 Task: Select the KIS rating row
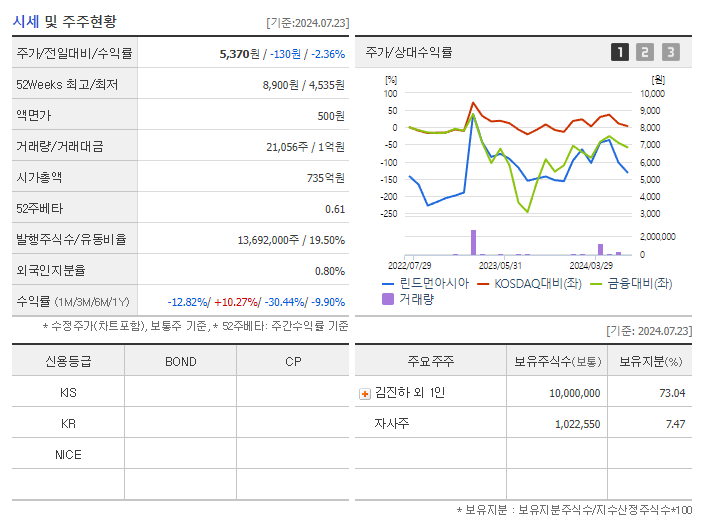pyautogui.click(x=180, y=392)
